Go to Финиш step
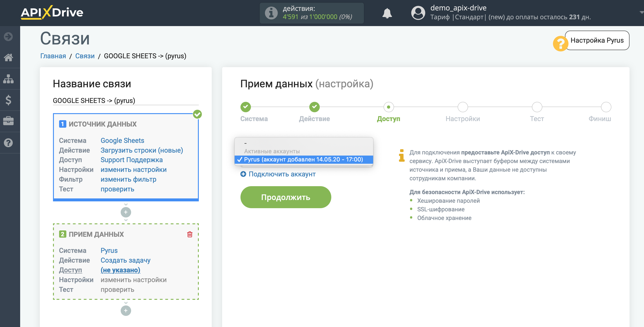 point(606,107)
